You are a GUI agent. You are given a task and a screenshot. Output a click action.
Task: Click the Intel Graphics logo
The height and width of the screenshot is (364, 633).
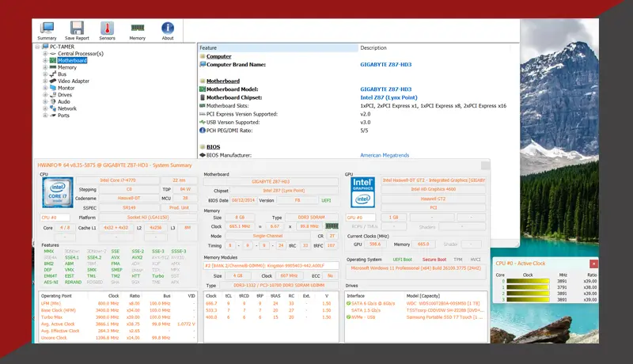pos(362,192)
